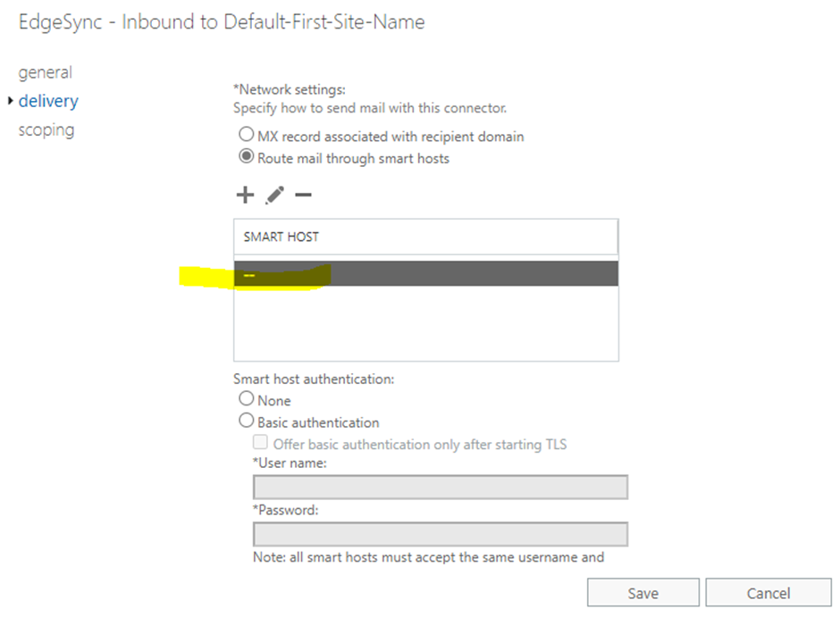Click the Password input field
This screenshot has height=617, width=840.
[438, 534]
